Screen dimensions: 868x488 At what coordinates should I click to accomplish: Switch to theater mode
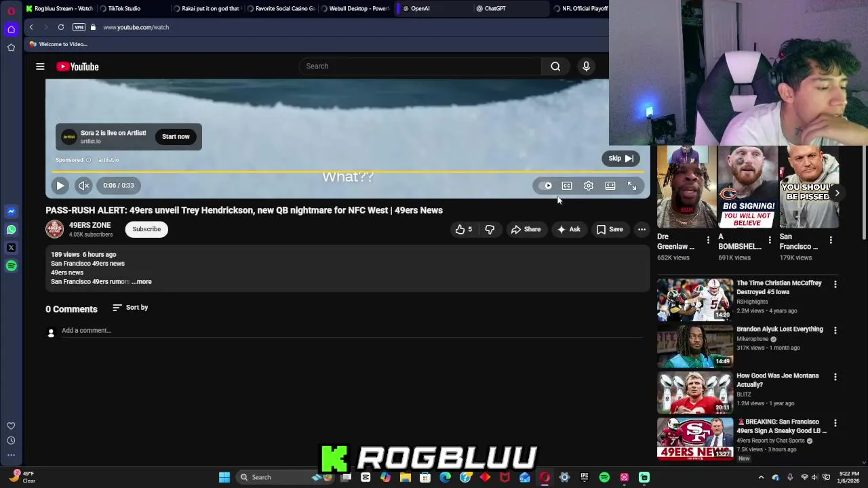click(610, 186)
